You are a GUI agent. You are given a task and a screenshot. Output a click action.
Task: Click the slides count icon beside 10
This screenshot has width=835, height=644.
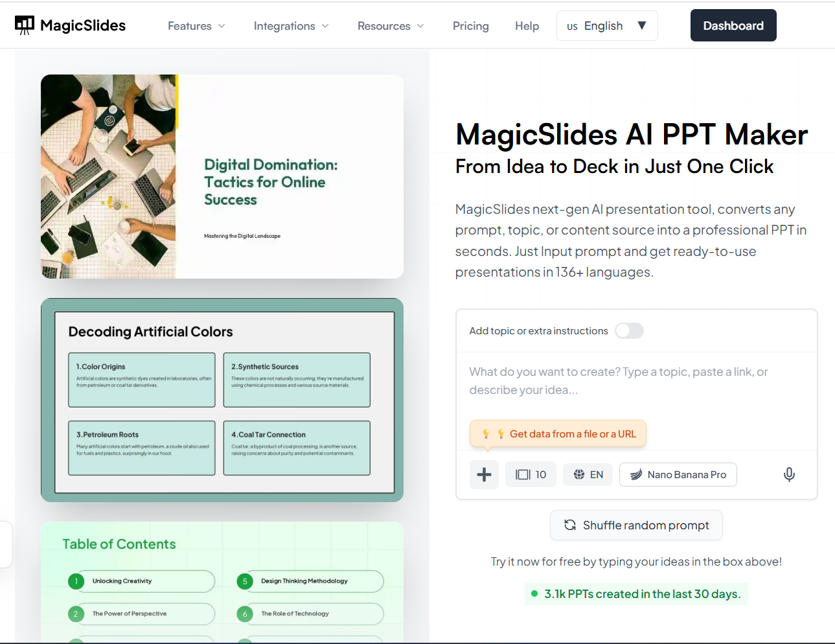coord(523,475)
